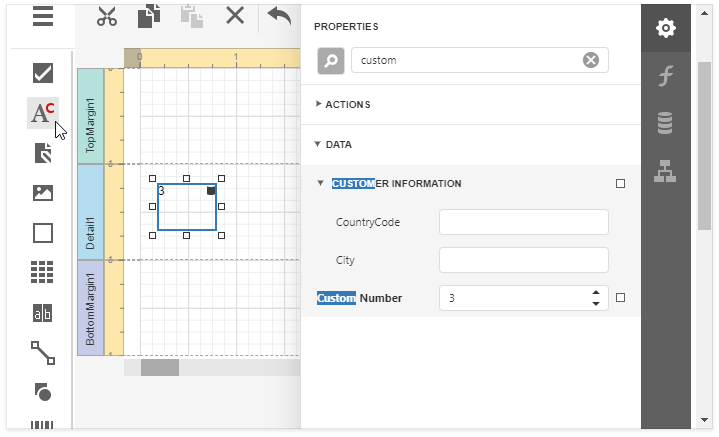Click the horizontal design surface scrollbar thumb
Viewport: 719px width, 437px height.
[160, 367]
